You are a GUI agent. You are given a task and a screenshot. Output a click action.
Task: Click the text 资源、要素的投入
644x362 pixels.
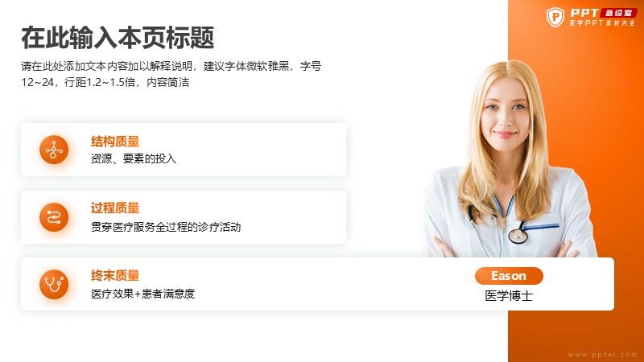coord(134,158)
